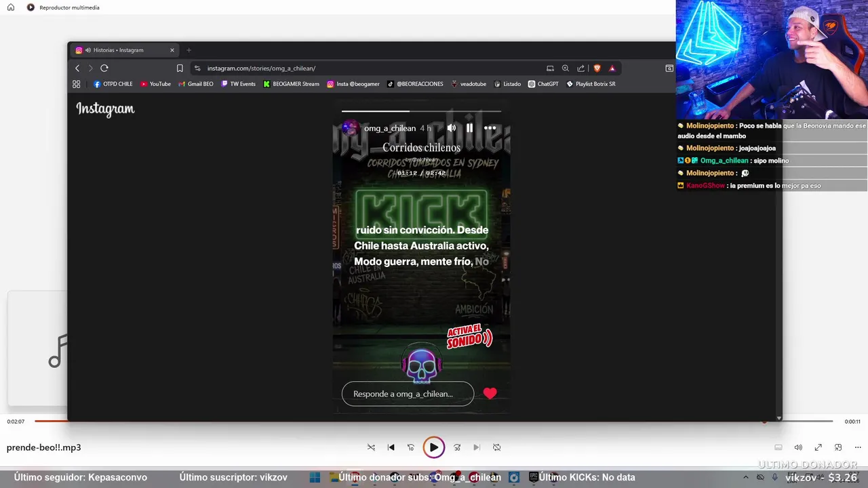Click the omg_a_chilean story avatar
Screen dimensions: 868x488
350,127
